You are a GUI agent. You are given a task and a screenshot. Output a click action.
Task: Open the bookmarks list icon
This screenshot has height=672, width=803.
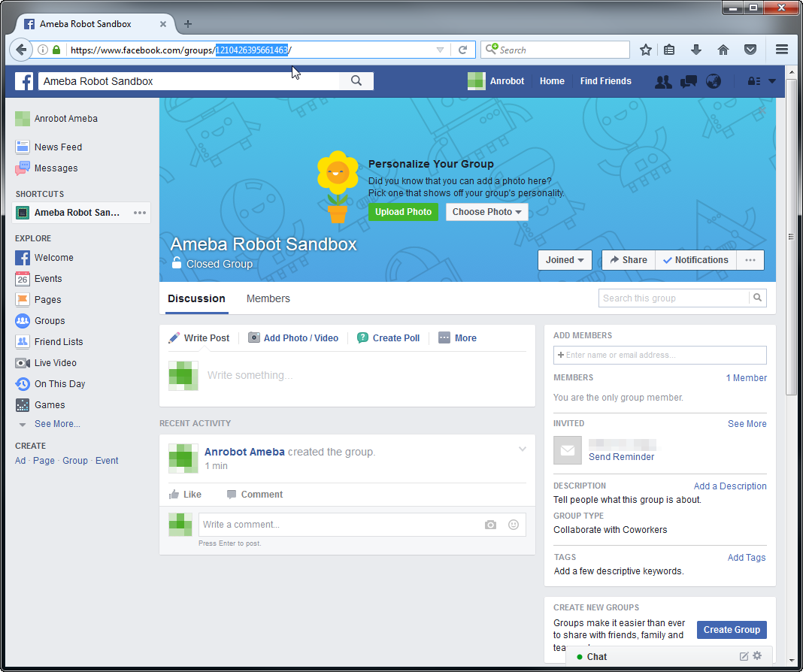tap(669, 50)
